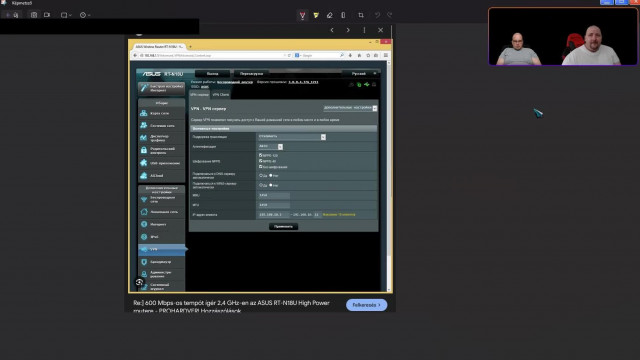Select the yellow highlighter tool

(316, 16)
